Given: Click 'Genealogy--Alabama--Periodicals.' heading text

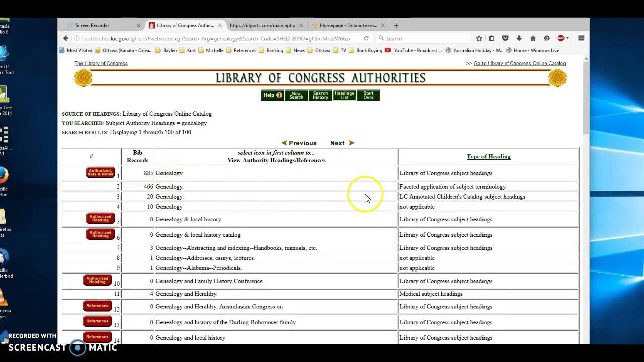Looking at the screenshot, I should 199,268.
